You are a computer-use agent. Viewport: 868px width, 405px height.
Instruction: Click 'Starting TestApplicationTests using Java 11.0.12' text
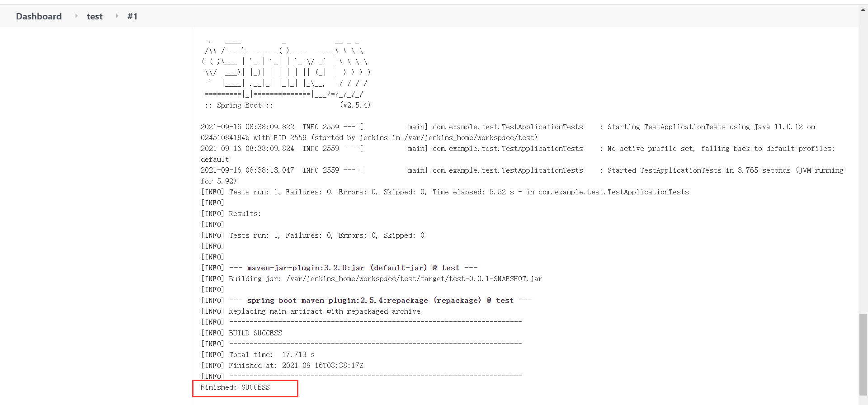(x=705, y=127)
